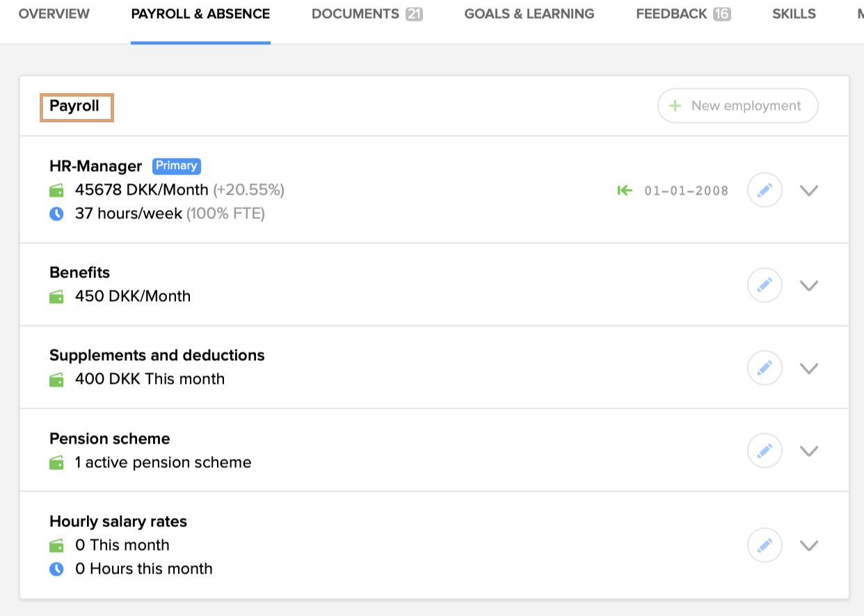Expand Supplements and deductions details
This screenshot has width=864, height=616.
pos(808,368)
